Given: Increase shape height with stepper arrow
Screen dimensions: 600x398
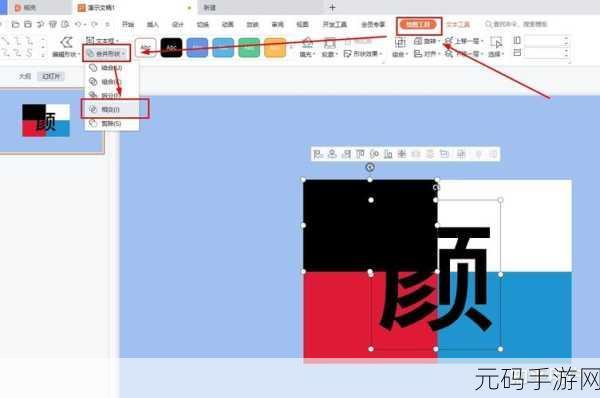Looking at the screenshot, I should click(x=566, y=38).
